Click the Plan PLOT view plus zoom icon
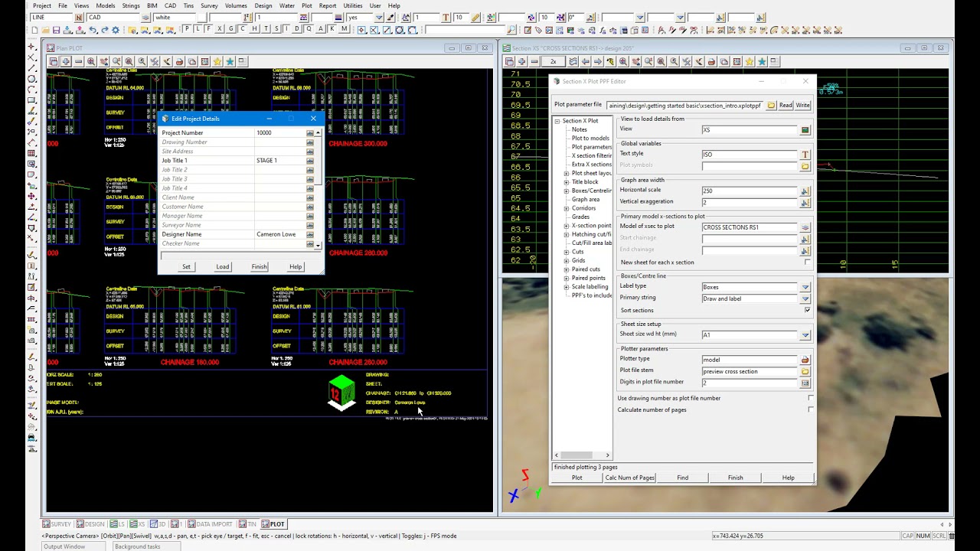Image resolution: width=980 pixels, height=551 pixels. point(66,61)
